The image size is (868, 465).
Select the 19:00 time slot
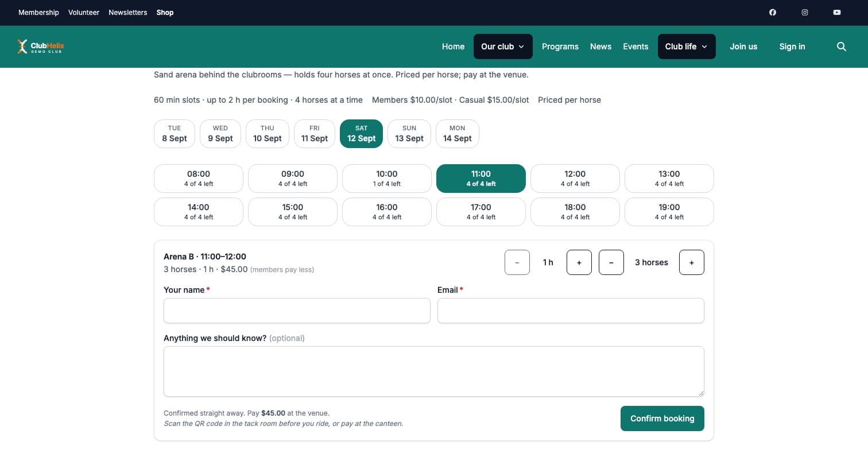[669, 212]
